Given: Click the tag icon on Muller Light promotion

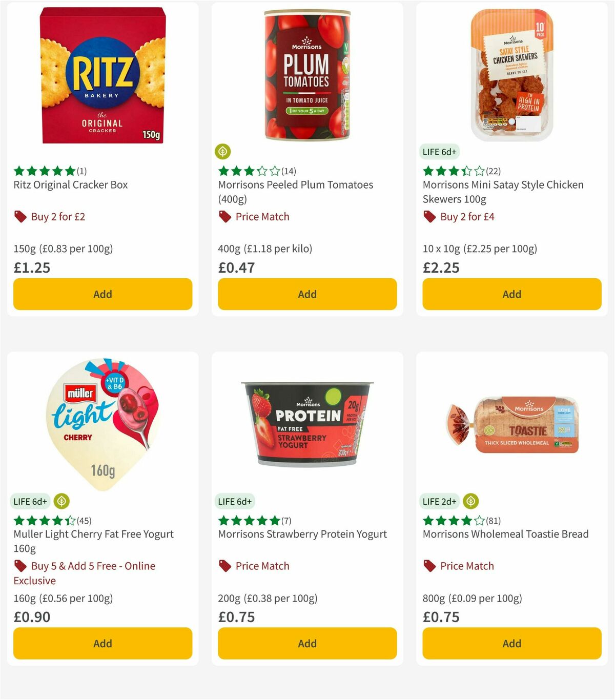Looking at the screenshot, I should tap(20, 566).
